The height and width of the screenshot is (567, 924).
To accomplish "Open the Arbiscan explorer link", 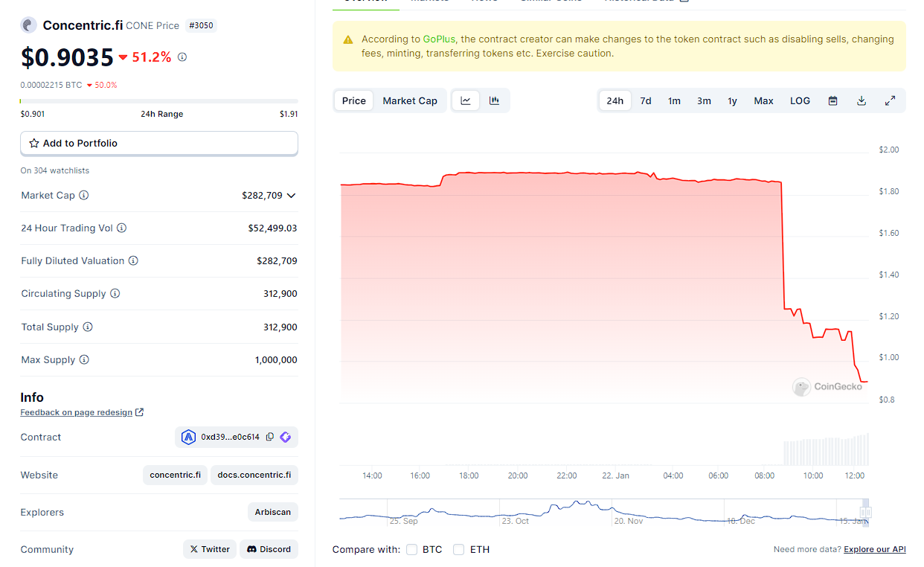I will coord(272,512).
